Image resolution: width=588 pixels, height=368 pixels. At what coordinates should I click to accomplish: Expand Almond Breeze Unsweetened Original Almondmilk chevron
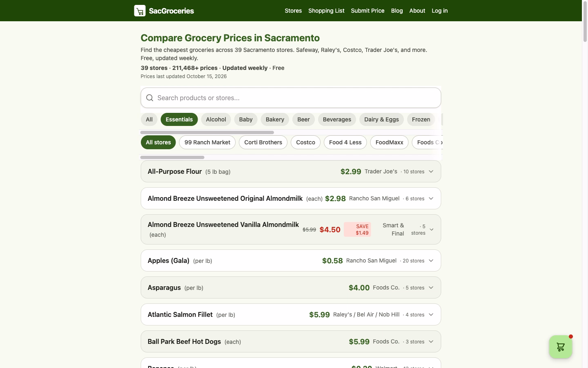[x=431, y=198]
